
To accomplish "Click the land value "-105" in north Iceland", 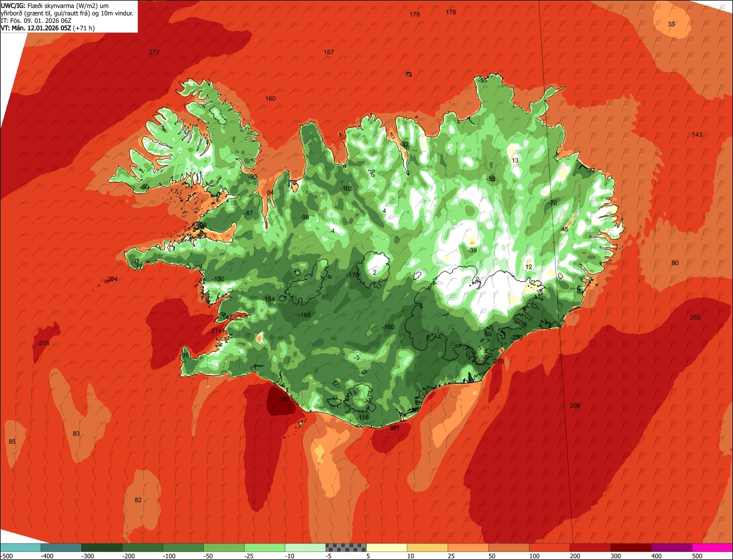I will pos(346,188).
